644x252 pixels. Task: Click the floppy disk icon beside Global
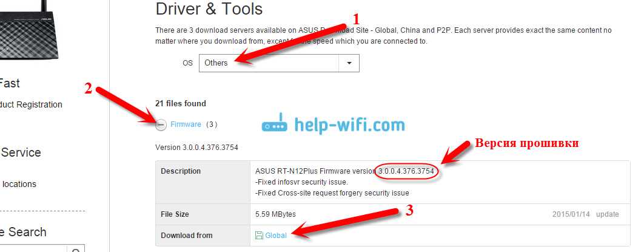(259, 235)
